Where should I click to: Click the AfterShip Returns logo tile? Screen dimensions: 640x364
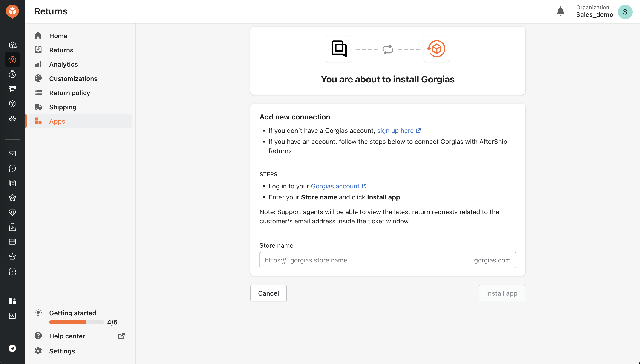point(436,49)
